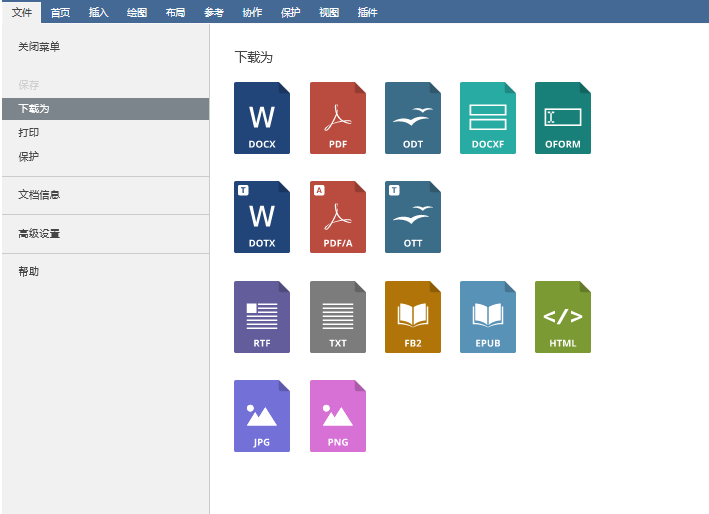Image resolution: width=709 pixels, height=514 pixels.
Task: Open the 视图 tab
Action: pos(329,12)
